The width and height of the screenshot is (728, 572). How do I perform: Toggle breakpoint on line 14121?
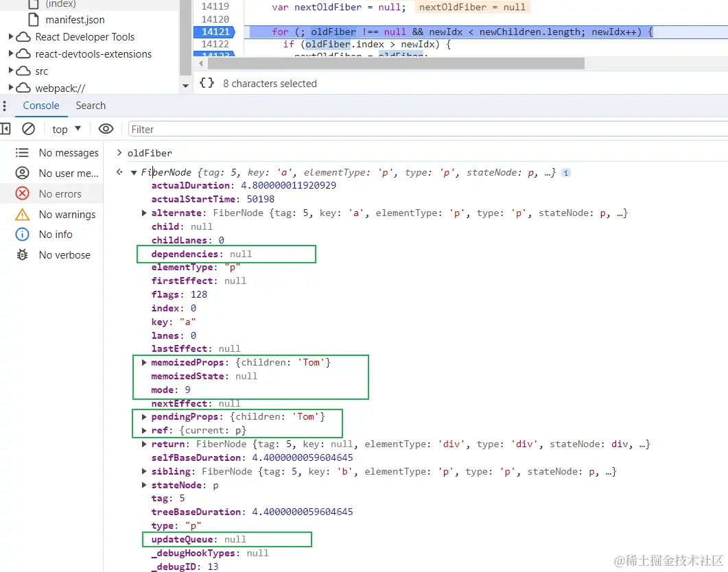tap(215, 32)
